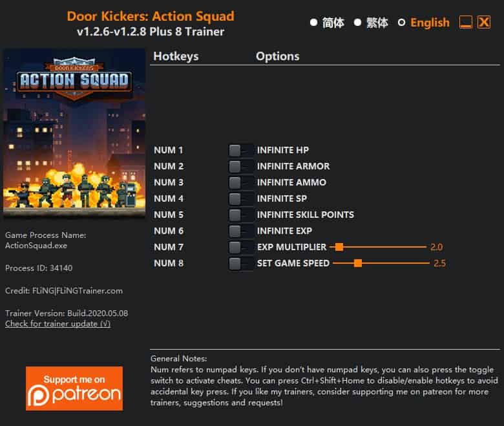Click the General Notes heading
This screenshot has height=426, width=504.
coord(179,359)
